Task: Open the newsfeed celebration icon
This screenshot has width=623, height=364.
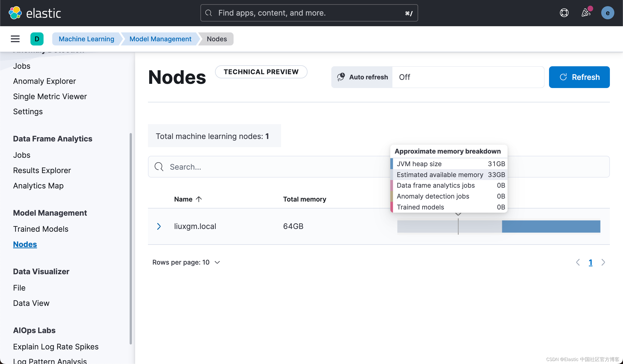Action: click(586, 13)
